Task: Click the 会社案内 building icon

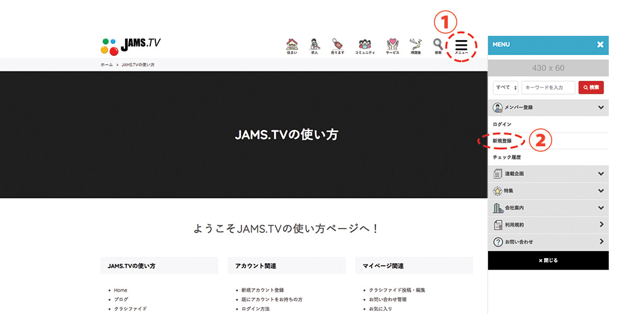Action: [x=498, y=208]
